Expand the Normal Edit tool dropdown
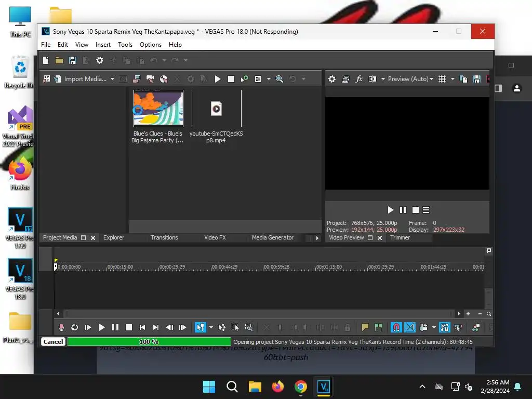532x399 pixels. (x=211, y=327)
